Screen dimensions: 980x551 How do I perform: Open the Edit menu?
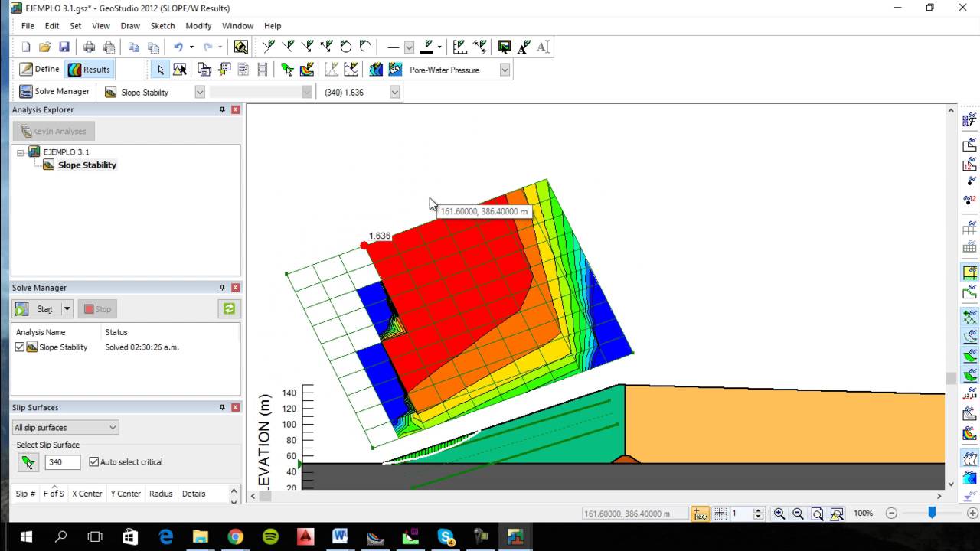point(52,26)
